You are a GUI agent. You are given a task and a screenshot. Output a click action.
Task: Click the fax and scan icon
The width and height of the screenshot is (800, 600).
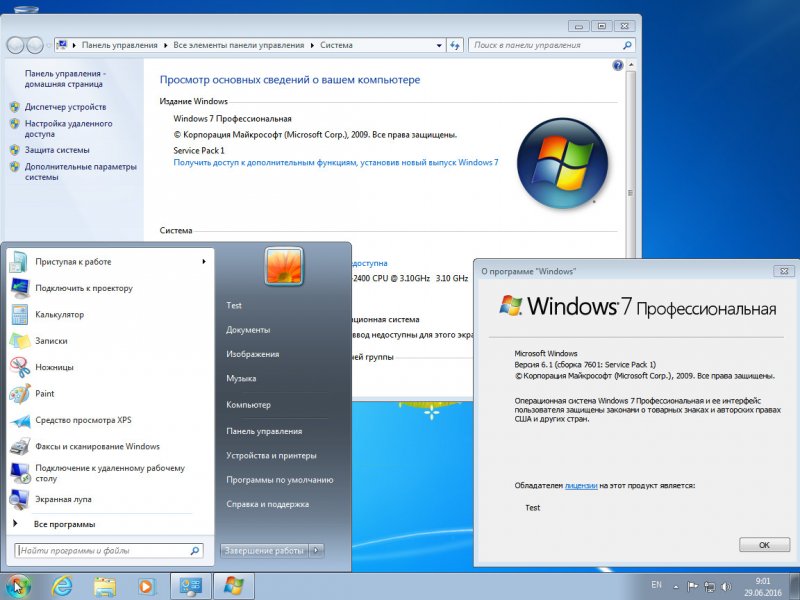tap(19, 447)
